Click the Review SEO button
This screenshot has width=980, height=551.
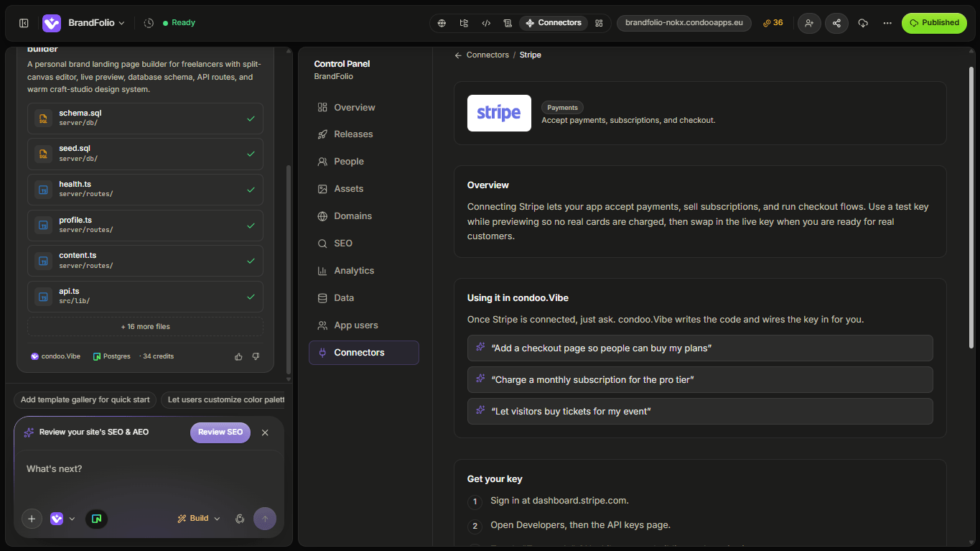[220, 432]
